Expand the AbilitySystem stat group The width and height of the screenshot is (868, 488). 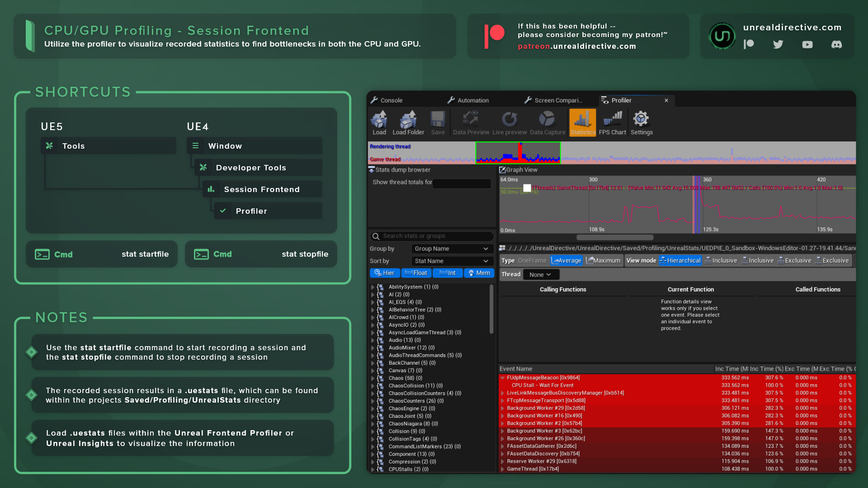pyautogui.click(x=373, y=287)
